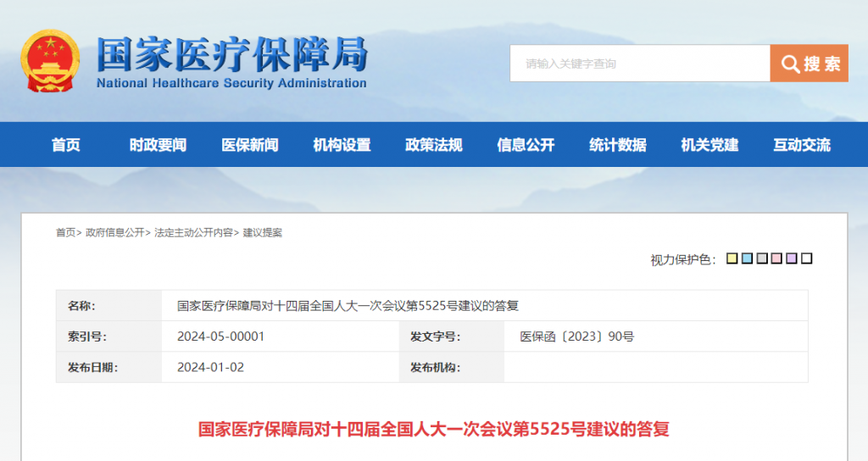Go to the 医保新闻 section
Screen dimensions: 868x461
[x=250, y=145]
